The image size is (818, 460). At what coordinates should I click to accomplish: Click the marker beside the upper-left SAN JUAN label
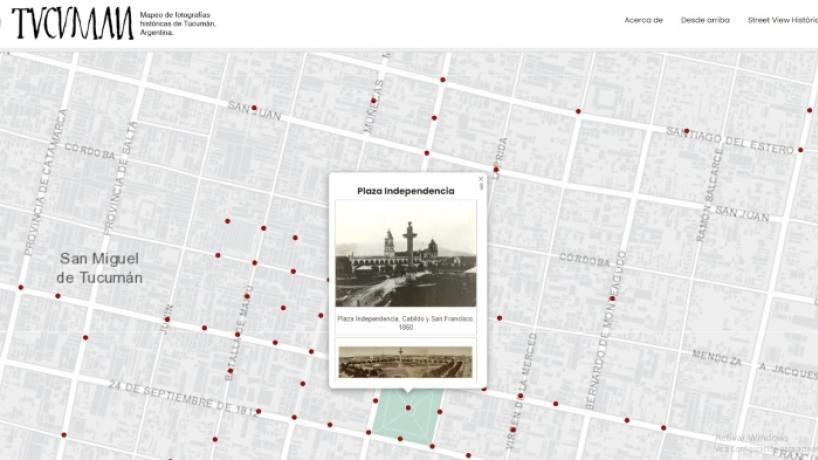[x=253, y=108]
